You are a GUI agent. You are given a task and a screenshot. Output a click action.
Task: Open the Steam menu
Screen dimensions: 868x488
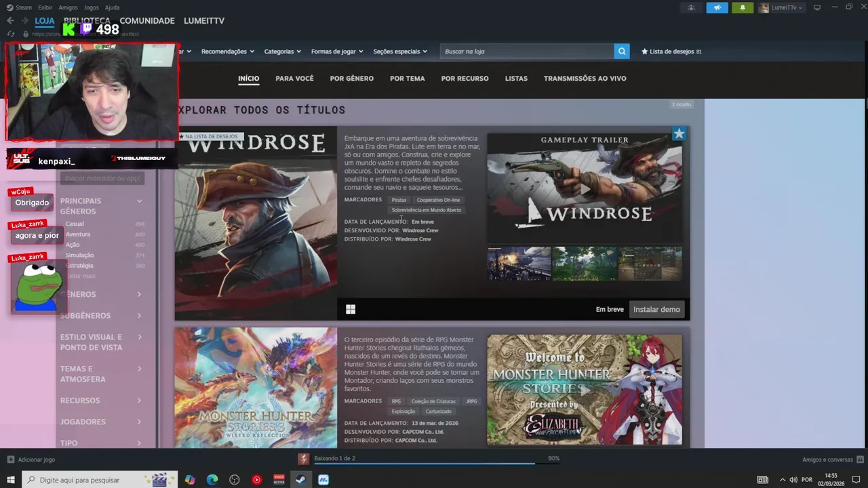tap(23, 7)
